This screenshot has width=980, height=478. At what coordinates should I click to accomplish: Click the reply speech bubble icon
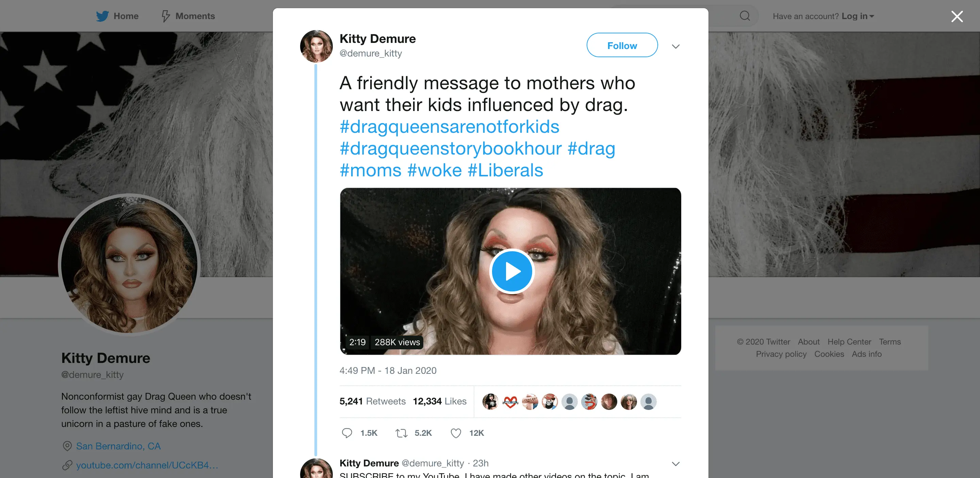pos(347,433)
